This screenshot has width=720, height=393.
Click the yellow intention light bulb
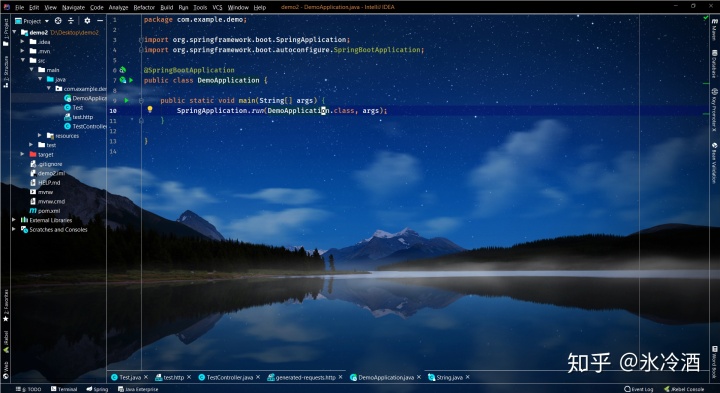coord(149,109)
